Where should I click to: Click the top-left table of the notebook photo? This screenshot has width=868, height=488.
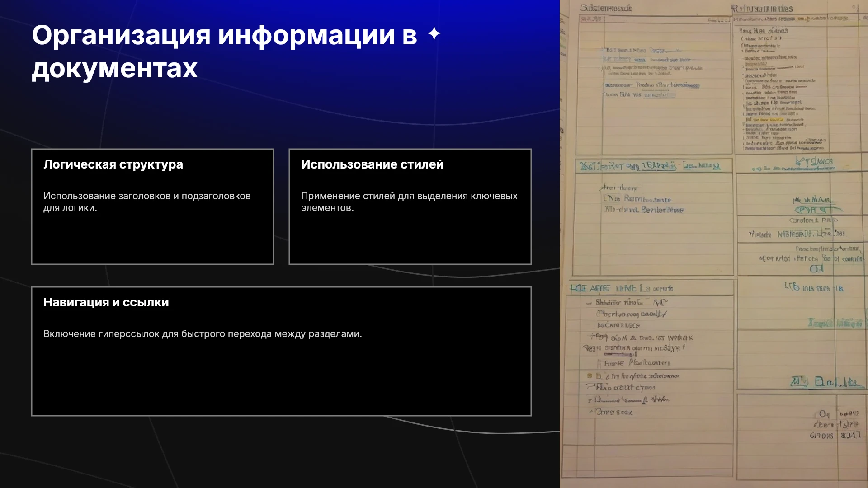[x=654, y=86]
